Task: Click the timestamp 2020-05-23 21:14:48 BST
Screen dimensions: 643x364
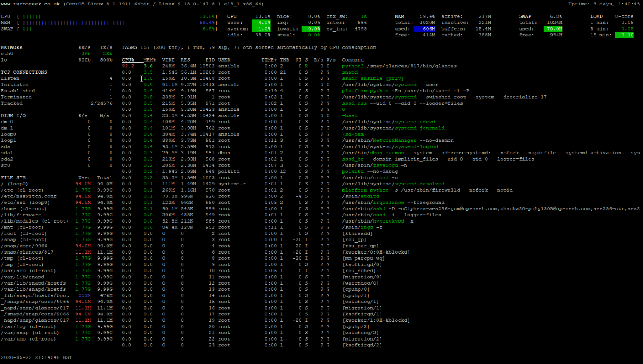Action: [36, 357]
